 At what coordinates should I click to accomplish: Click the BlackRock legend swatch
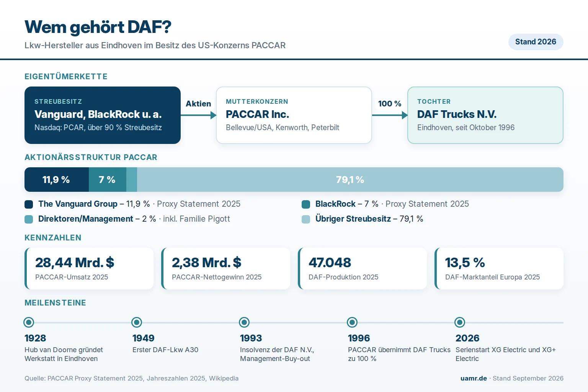306,204
